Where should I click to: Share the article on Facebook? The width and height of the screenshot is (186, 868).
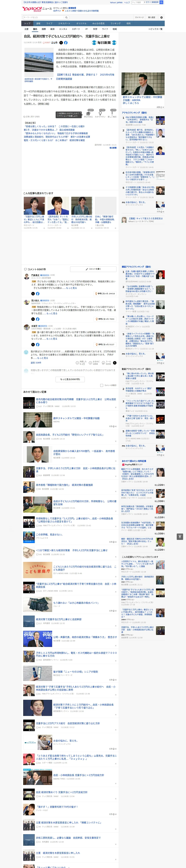coord(66,43)
